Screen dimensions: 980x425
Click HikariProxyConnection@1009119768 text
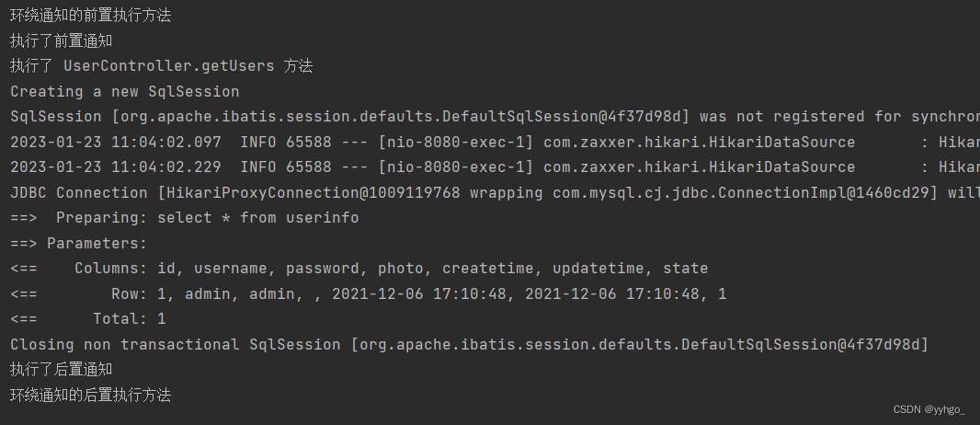(312, 192)
